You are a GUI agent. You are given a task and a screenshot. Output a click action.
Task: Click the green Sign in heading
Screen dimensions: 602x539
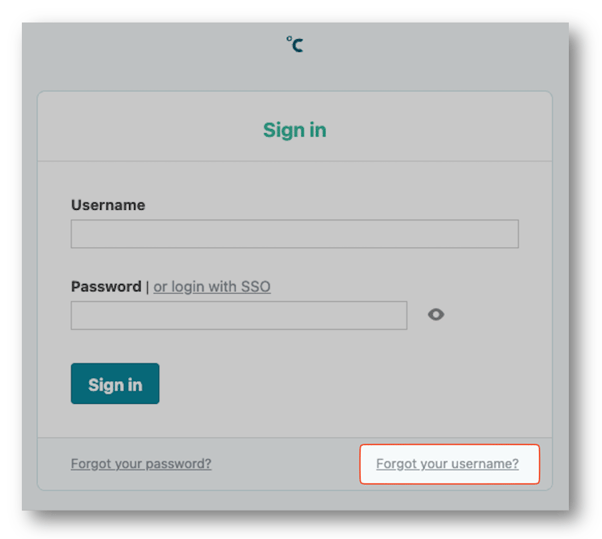[x=294, y=130]
